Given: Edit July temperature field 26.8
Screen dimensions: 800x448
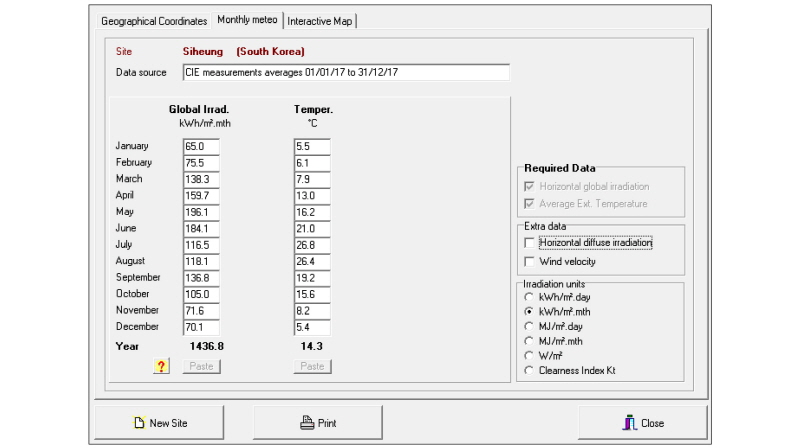Looking at the screenshot, I should tap(312, 245).
